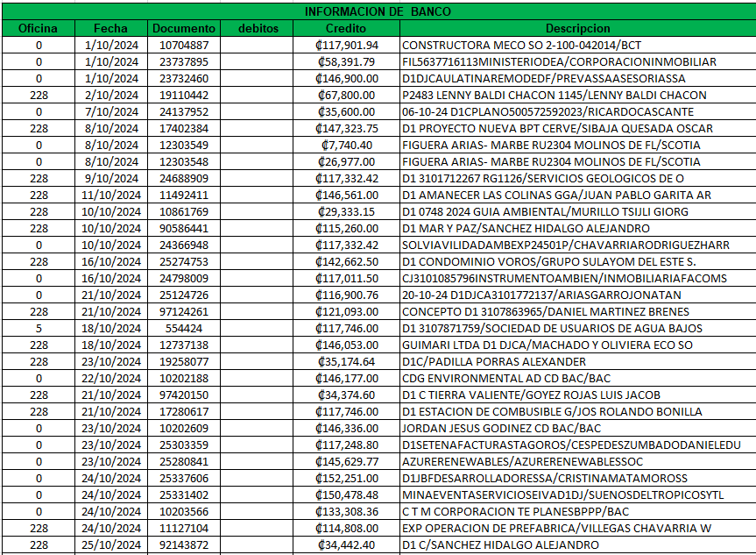
Task: Click document number 97420150
Action: [184, 395]
